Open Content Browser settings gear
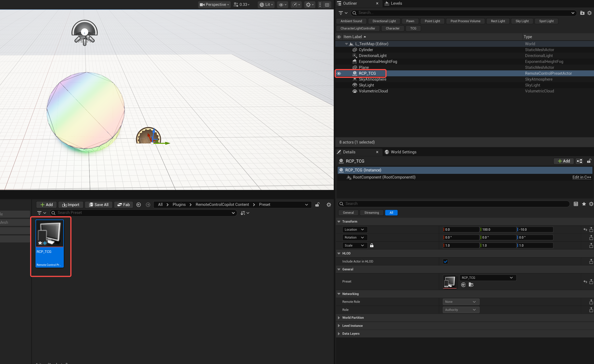594x364 pixels. (329, 205)
